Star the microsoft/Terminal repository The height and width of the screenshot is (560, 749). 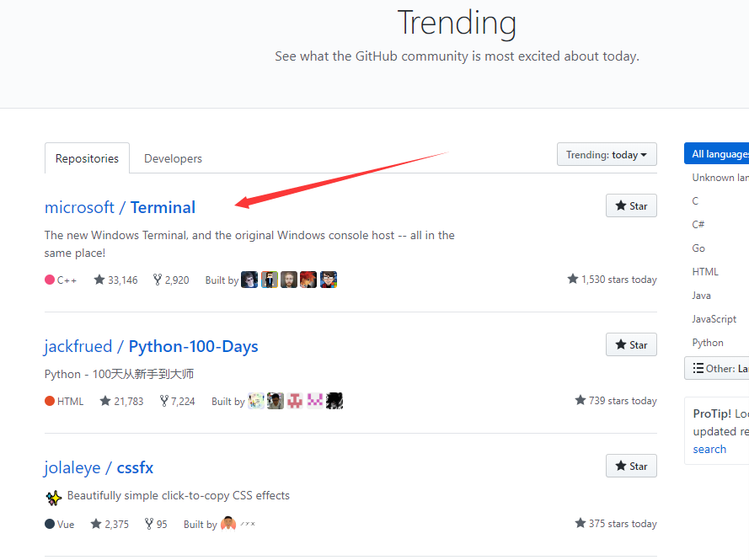coord(631,205)
